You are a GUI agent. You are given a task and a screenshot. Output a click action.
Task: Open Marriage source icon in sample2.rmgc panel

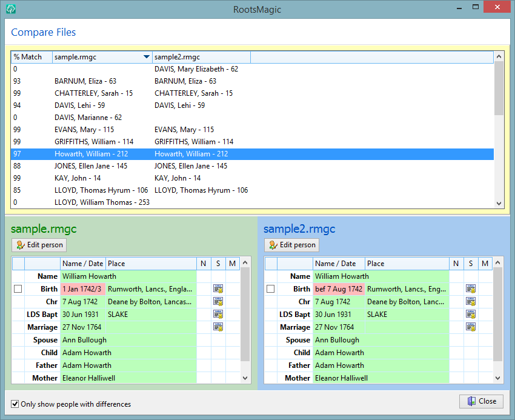coord(471,327)
